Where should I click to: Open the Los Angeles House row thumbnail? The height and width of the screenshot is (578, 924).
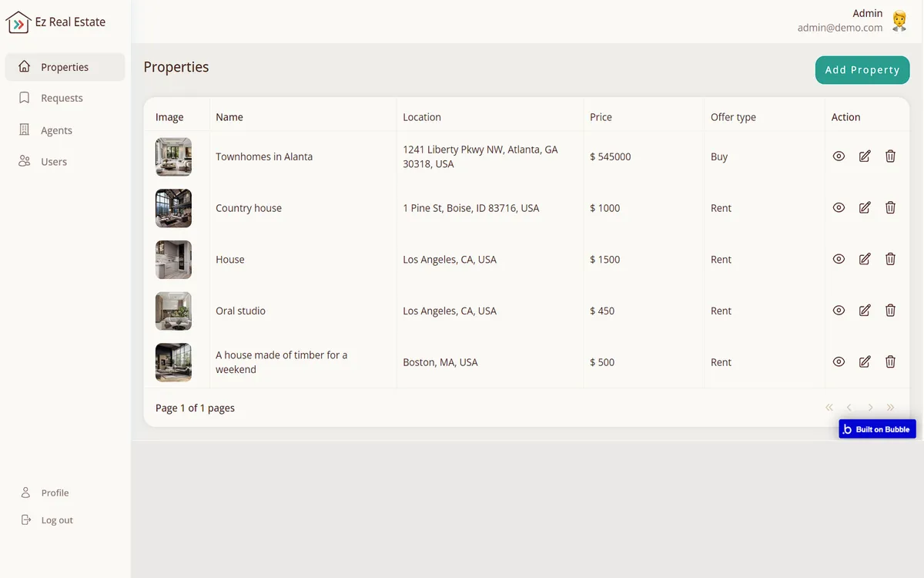tap(173, 259)
